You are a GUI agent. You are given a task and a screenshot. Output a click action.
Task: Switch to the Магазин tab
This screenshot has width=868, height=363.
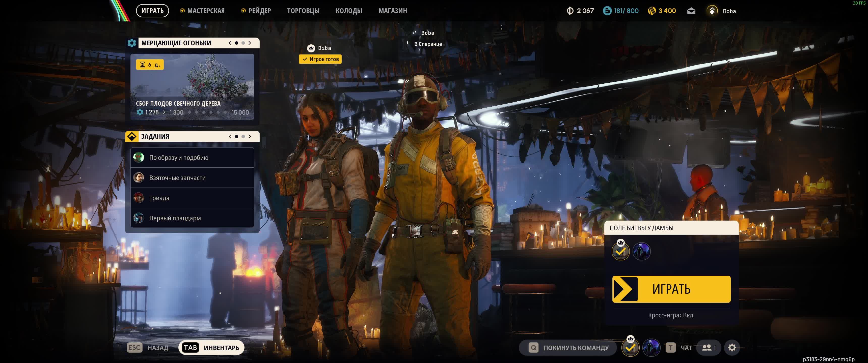pos(393,10)
